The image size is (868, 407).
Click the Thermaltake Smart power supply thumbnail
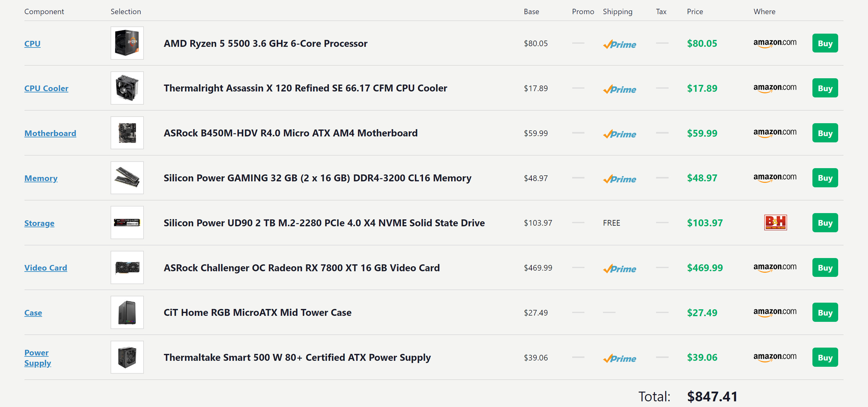(127, 357)
